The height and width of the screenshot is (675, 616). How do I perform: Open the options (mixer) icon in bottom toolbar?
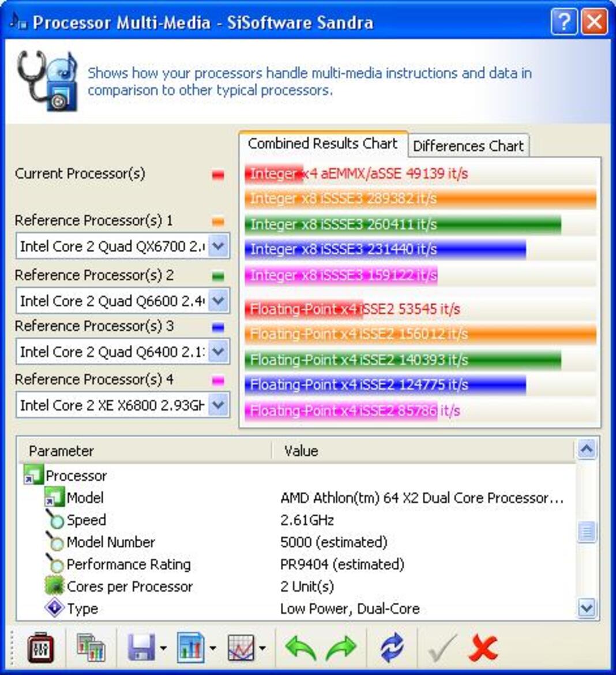tap(40, 647)
